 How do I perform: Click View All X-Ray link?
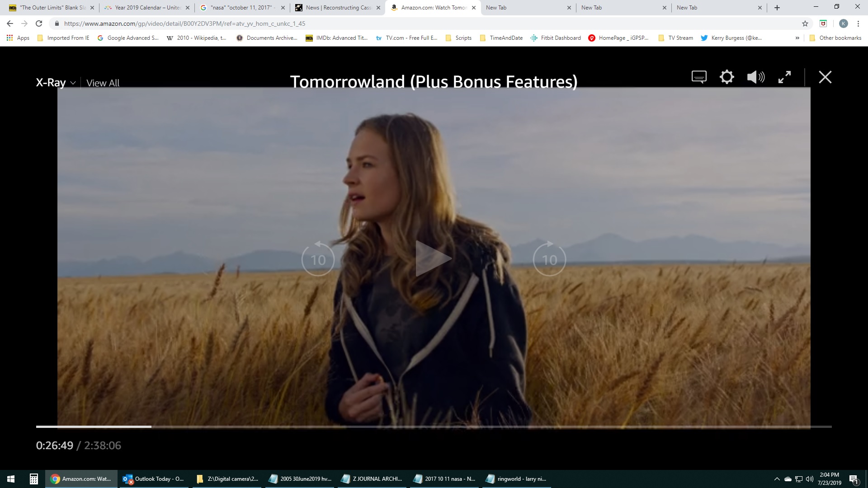(103, 83)
